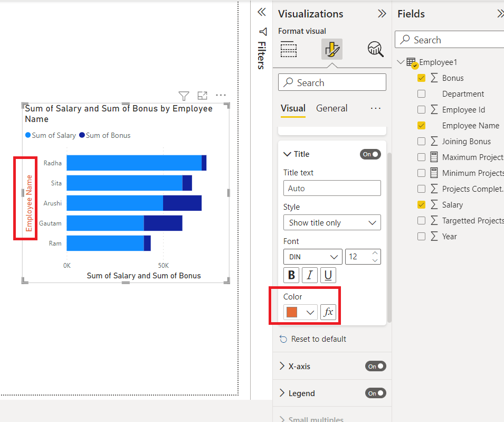Viewport: 504px width, 422px height.
Task: Click the Search field in the Format pane
Action: (331, 82)
